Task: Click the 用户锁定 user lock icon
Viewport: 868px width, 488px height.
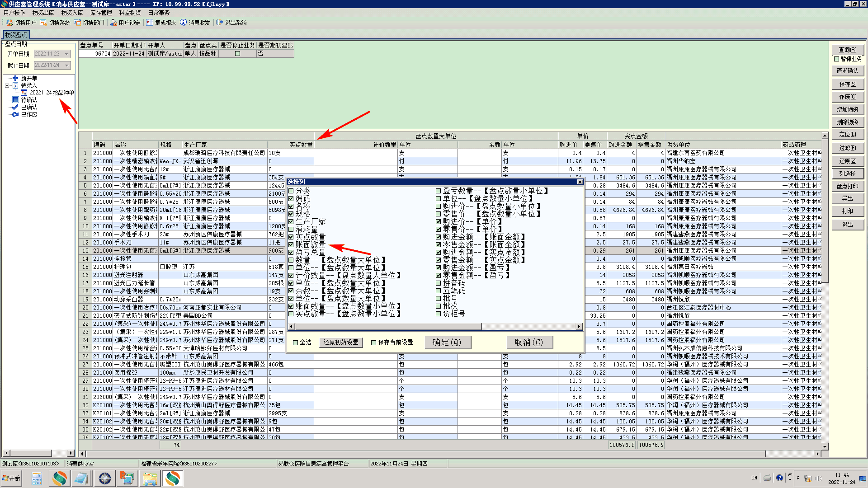Action: [x=113, y=23]
